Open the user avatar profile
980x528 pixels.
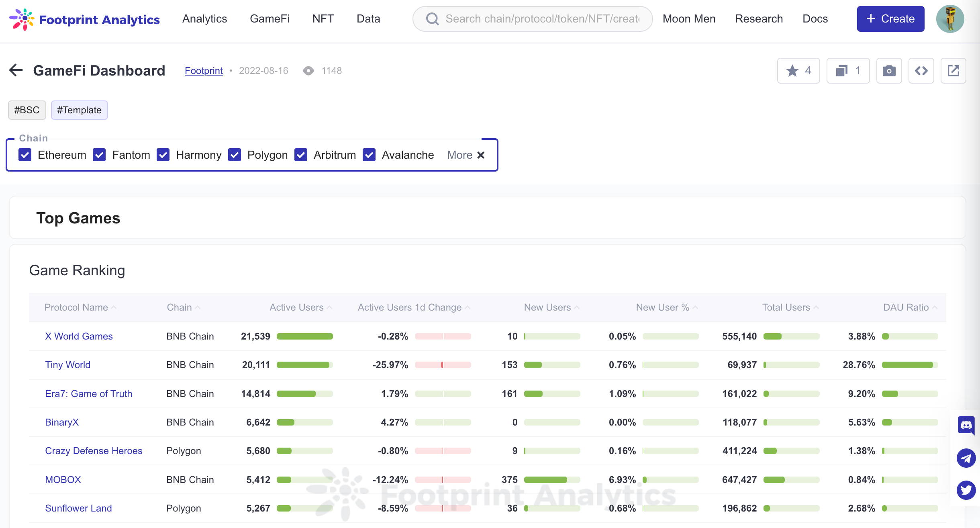tap(950, 19)
